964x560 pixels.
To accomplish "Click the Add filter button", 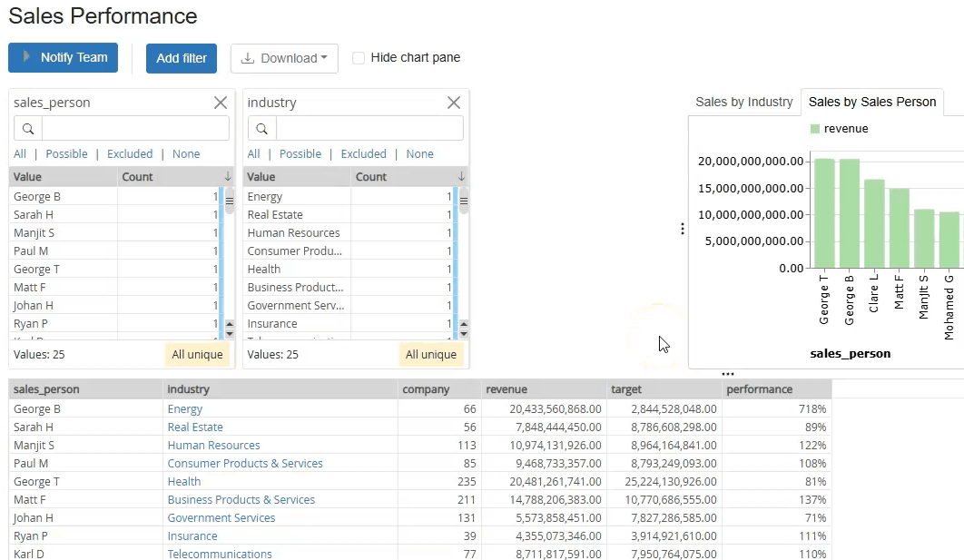I will 182,58.
